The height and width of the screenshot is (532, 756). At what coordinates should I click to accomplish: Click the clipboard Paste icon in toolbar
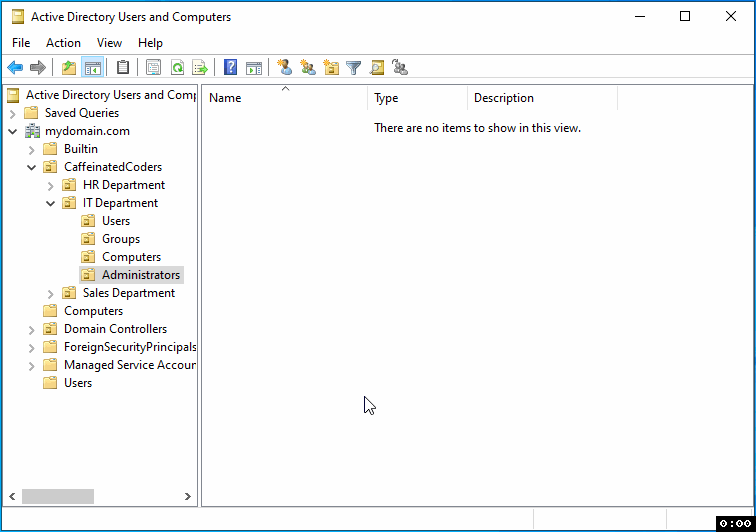pyautogui.click(x=122, y=68)
